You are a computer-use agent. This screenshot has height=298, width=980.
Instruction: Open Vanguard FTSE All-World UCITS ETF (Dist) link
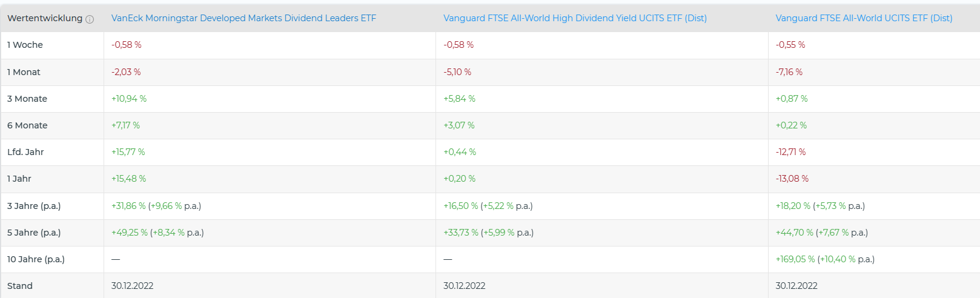click(864, 18)
